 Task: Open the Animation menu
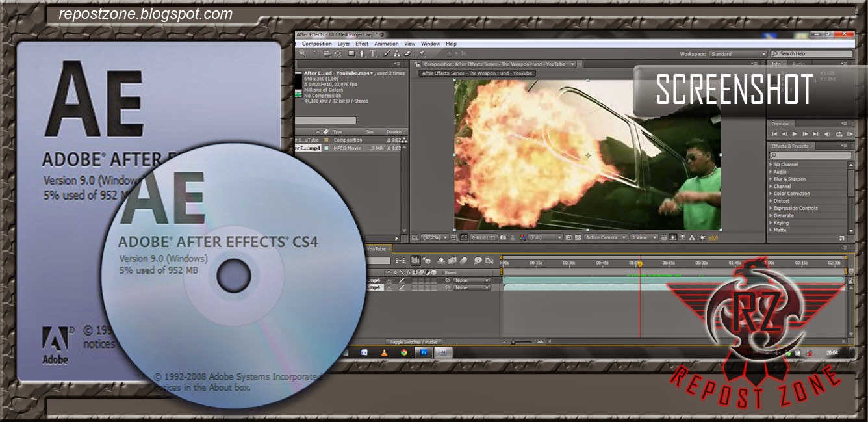[x=387, y=44]
